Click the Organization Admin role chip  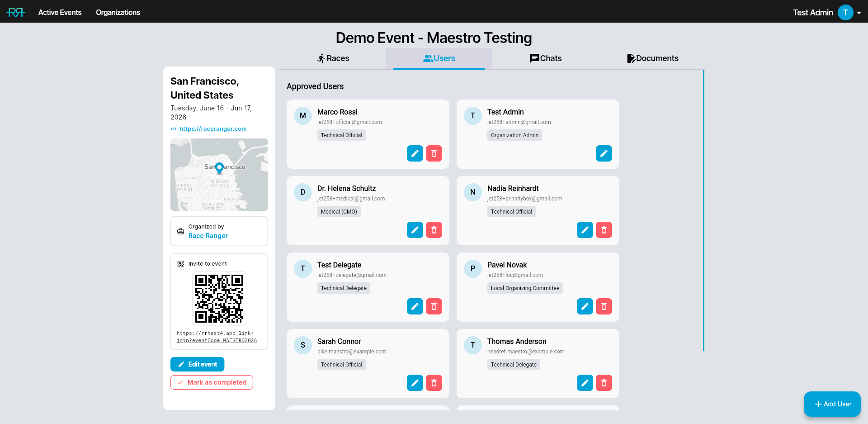coord(514,135)
